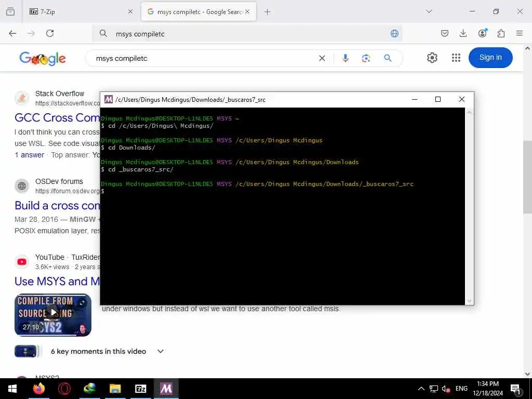The height and width of the screenshot is (399, 532).
Task: Click the translate globe icon in address bar
Action: pos(394,33)
